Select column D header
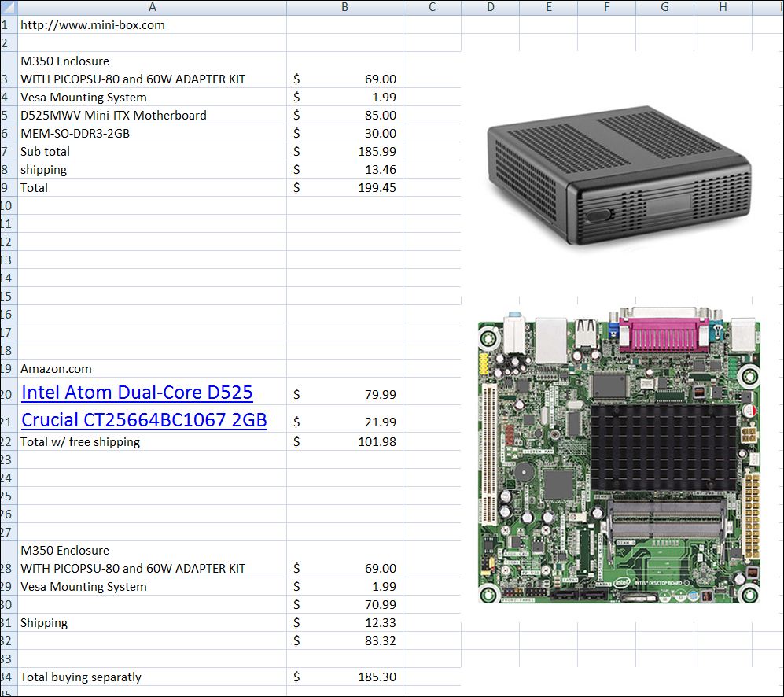Viewport: 784px width, 697px height. pos(491,7)
